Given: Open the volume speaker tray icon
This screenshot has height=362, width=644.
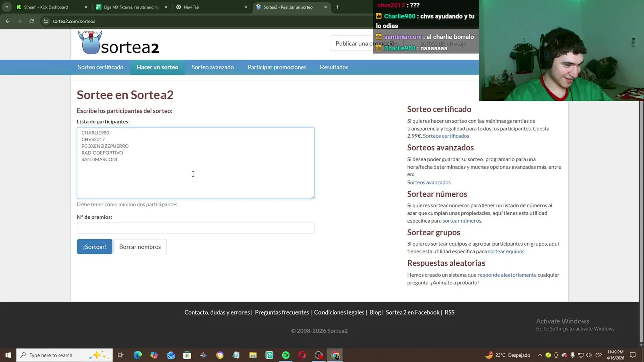Looking at the screenshot, I should [x=588, y=355].
